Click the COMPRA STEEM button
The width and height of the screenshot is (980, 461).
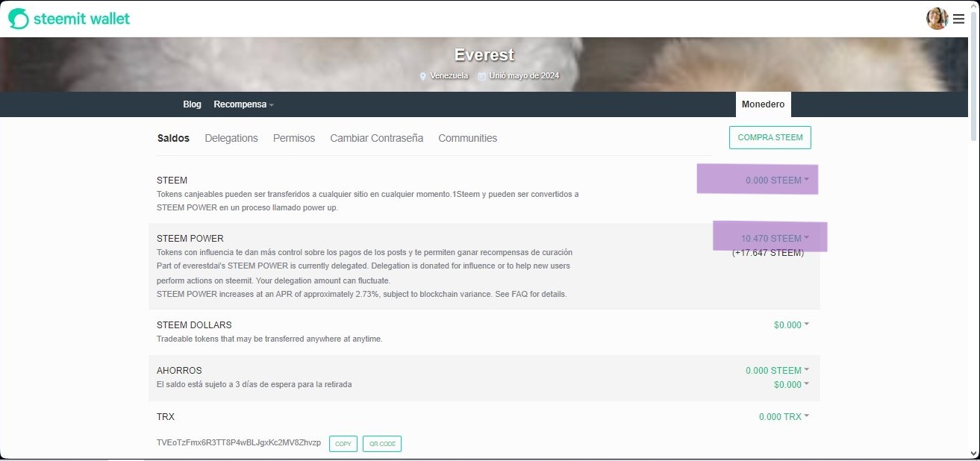coord(770,137)
